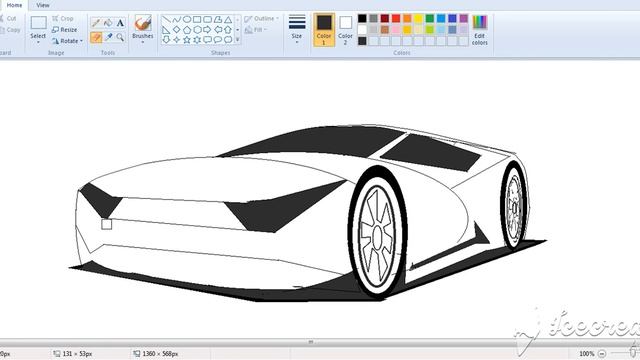Screen dimensions: 640x360
Task: Click the Copy button
Action: point(10,30)
